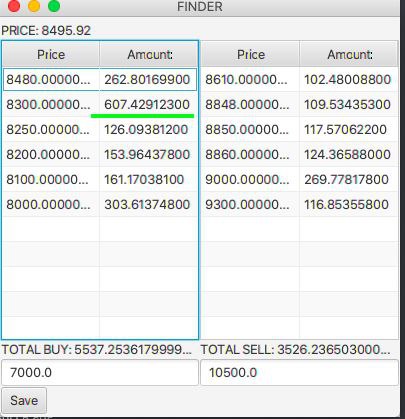Screen dimensions: 405x419
Task: Select amount cell 116.85355800
Action: pyautogui.click(x=349, y=204)
